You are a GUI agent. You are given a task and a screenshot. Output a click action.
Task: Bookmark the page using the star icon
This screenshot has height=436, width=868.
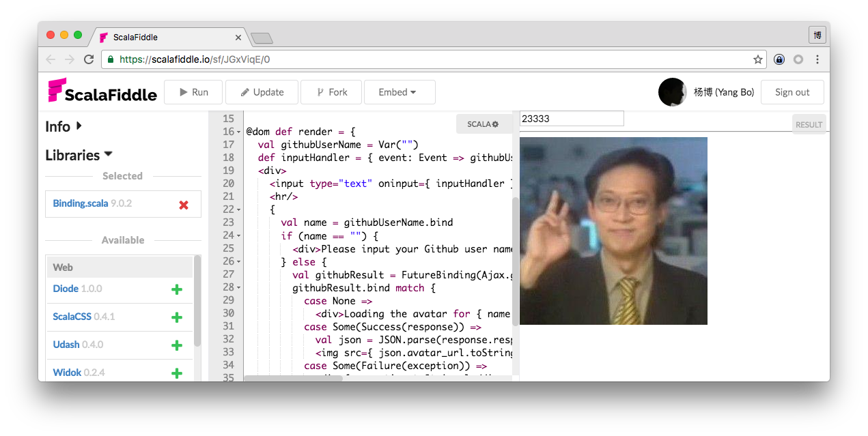[x=757, y=59]
